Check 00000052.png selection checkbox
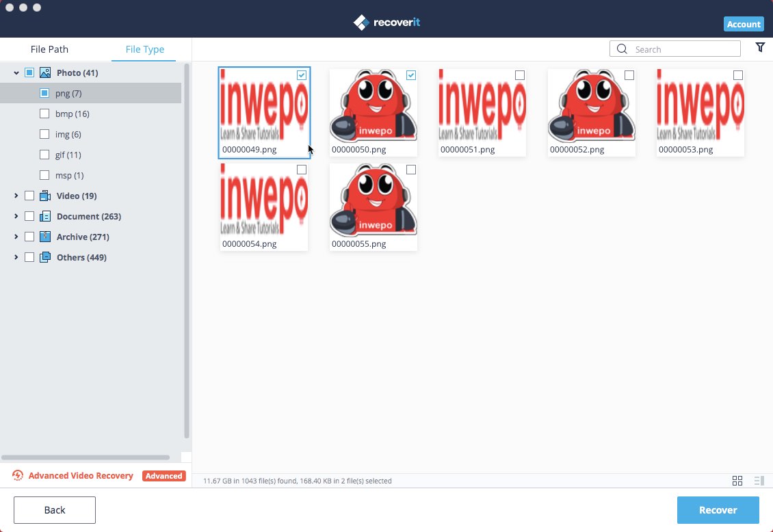The height and width of the screenshot is (532, 773). (x=629, y=75)
